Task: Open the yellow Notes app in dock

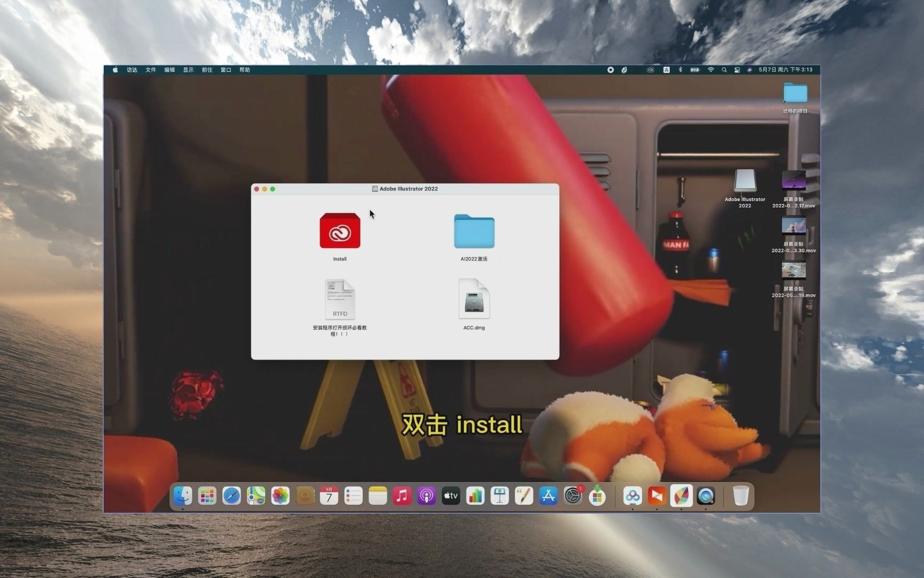Action: [x=378, y=496]
